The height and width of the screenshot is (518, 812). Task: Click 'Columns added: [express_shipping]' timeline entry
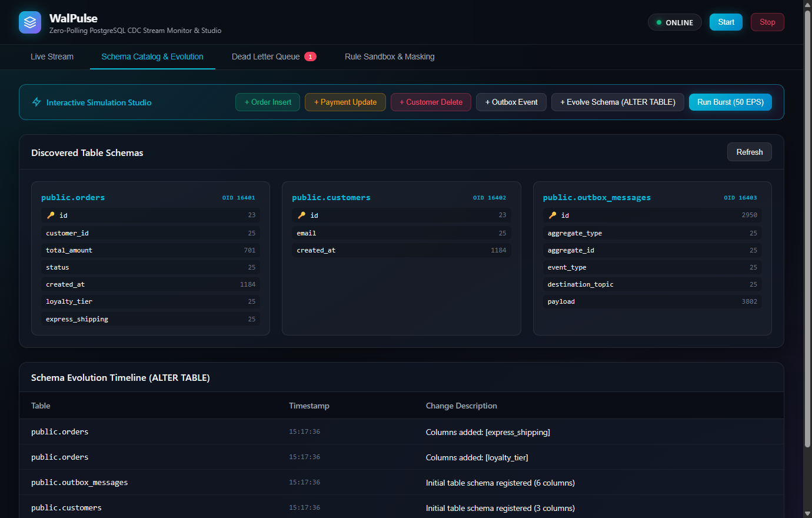[488, 432]
